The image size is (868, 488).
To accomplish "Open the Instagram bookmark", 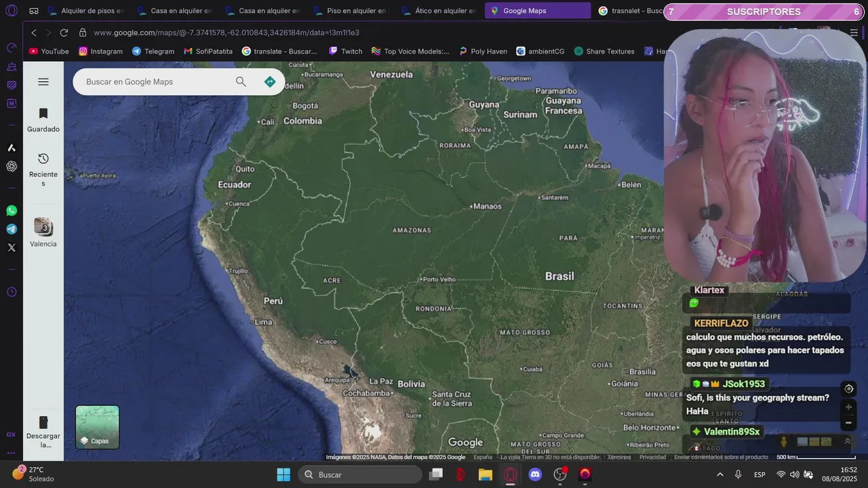I will point(100,52).
